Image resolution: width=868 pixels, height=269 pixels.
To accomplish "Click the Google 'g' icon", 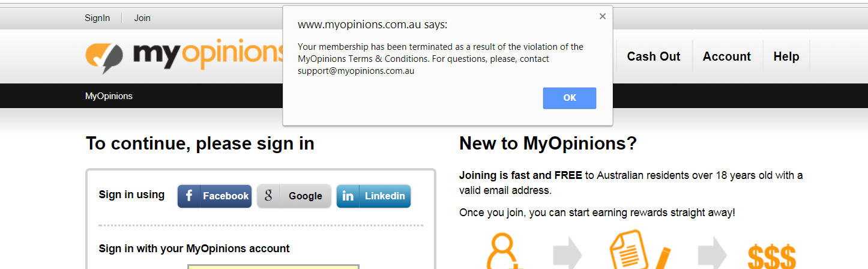I will [268, 195].
